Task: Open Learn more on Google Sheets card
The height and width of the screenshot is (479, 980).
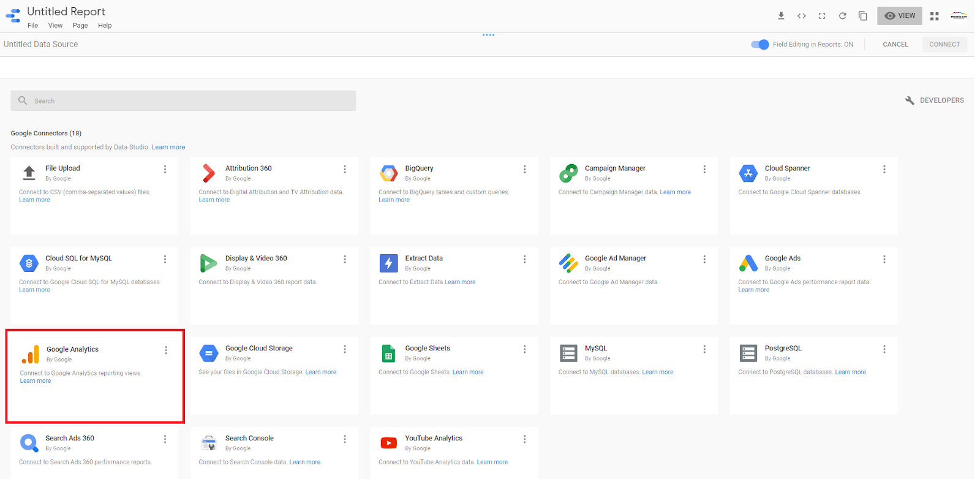Action: pyautogui.click(x=468, y=372)
